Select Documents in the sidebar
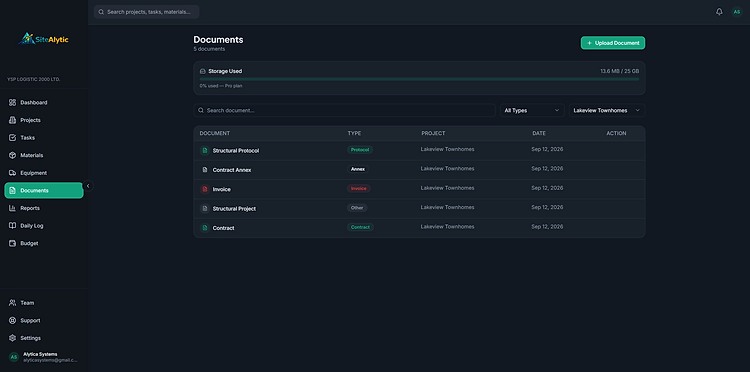750x372 pixels. tap(44, 190)
